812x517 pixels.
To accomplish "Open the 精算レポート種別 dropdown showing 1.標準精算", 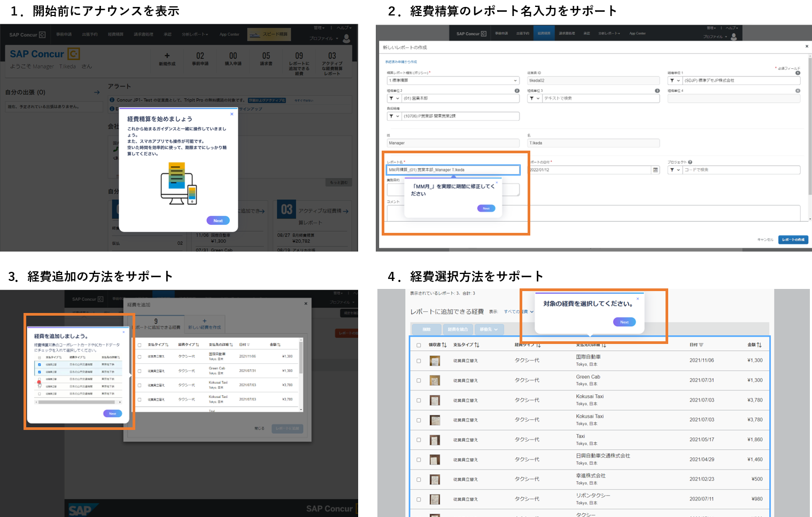I will 453,81.
